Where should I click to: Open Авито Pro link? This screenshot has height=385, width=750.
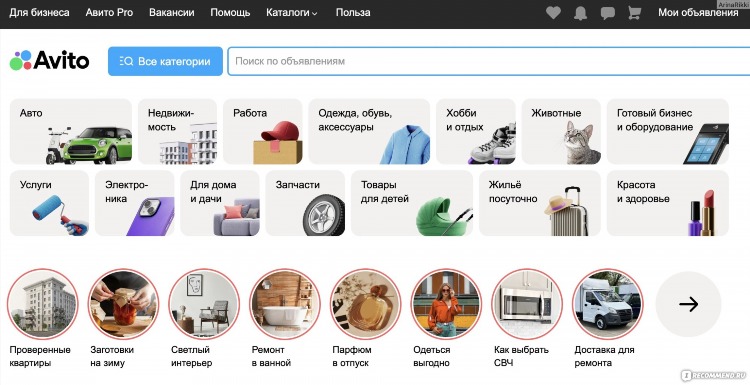click(x=109, y=13)
